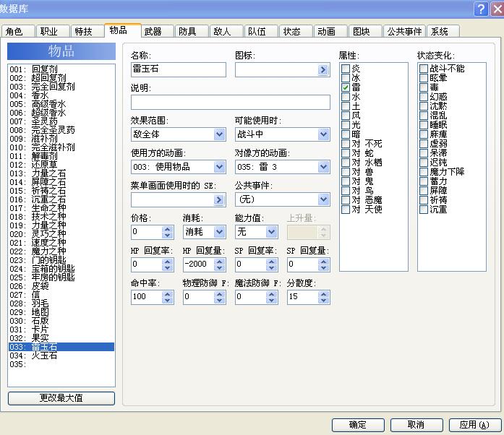This screenshot has width=504, height=435.
Task: Select item 011: 解毒剂 in the list
Action: pyautogui.click(x=61, y=156)
